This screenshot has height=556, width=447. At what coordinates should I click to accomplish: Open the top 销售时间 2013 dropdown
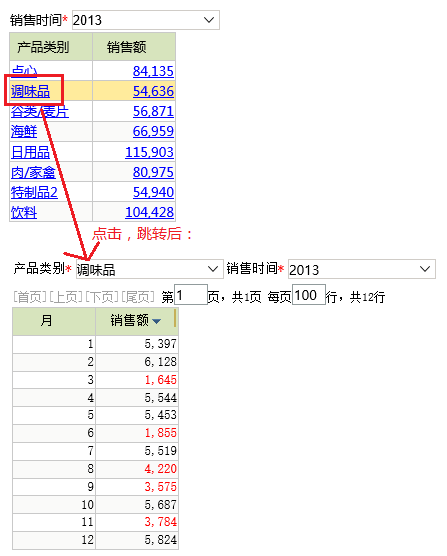tap(146, 20)
